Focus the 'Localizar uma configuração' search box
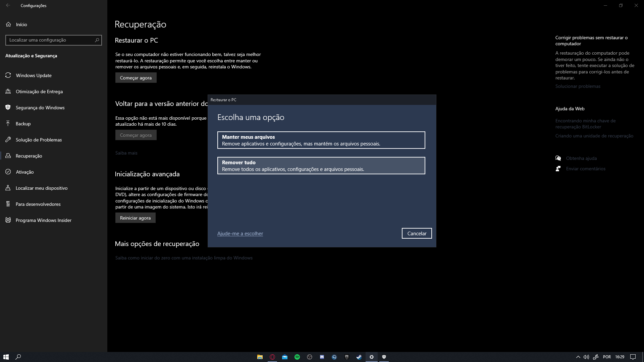 [54, 40]
